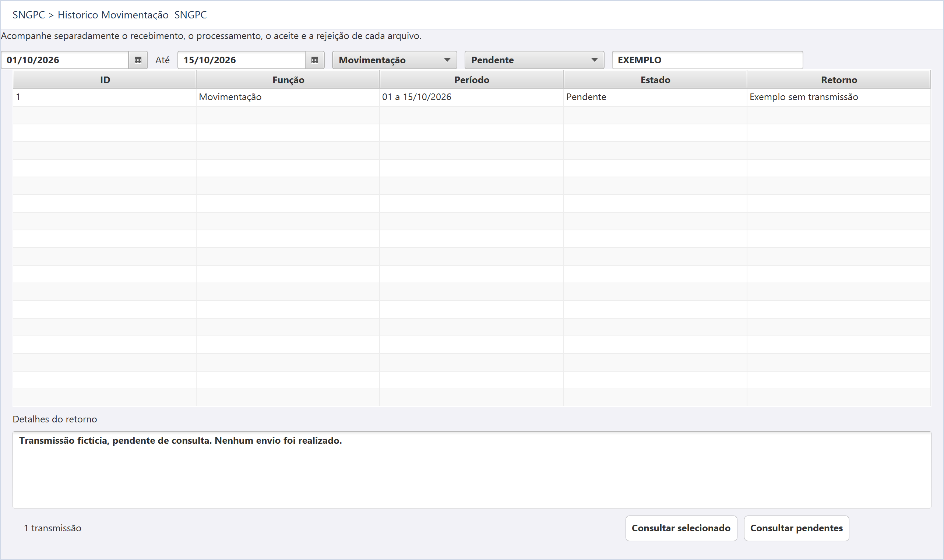This screenshot has height=560, width=944.
Task: Click the end date field 15/10/2026
Action: click(x=242, y=60)
